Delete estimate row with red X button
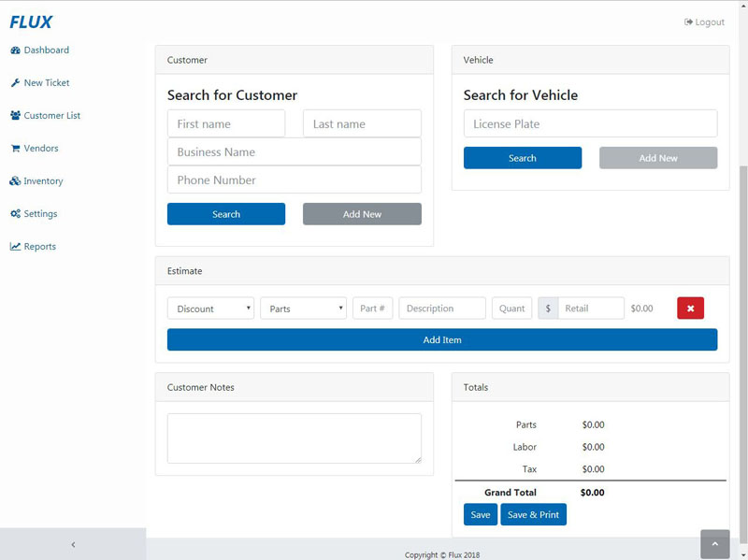The image size is (748, 560). click(x=690, y=309)
